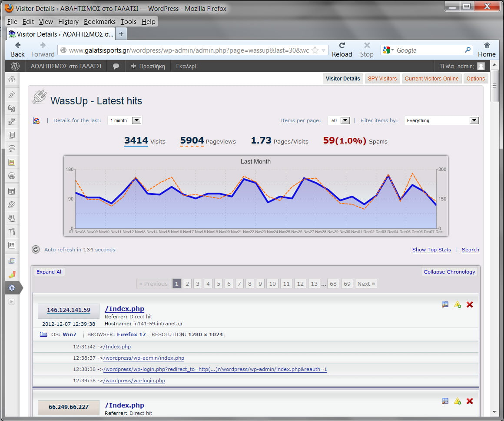
Task: Click the ΑΘΛΗΤΙΣΜΟΣ στο ΓΑΛΑΤΣΙ site name
Action: (66, 66)
